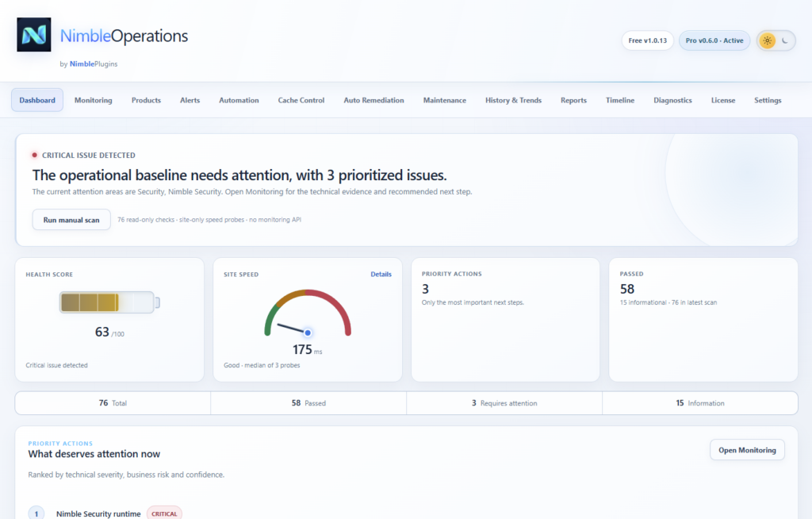Screen dimensions: 812x519
Task: Click the NimbleOperations title text
Action: pos(124,36)
